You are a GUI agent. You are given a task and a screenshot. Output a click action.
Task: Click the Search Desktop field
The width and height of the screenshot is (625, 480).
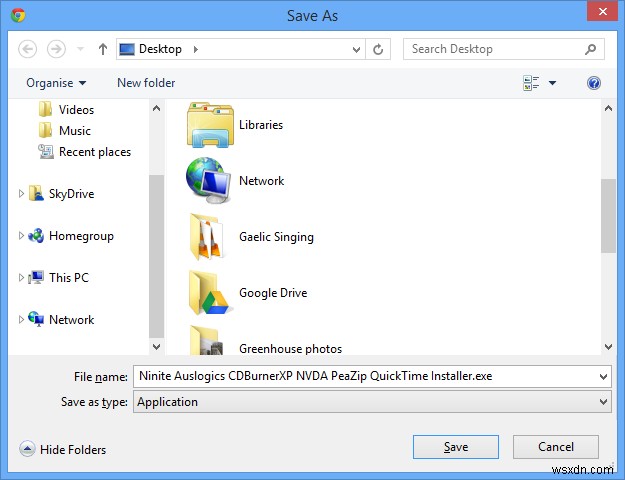(504, 49)
